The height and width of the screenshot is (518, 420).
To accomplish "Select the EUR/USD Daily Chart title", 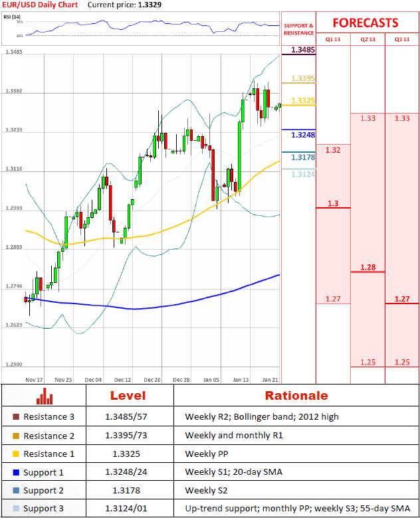I will [40, 5].
